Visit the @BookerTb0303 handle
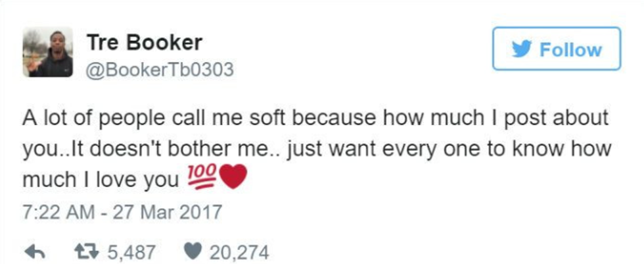The image size is (644, 264). pos(160,69)
